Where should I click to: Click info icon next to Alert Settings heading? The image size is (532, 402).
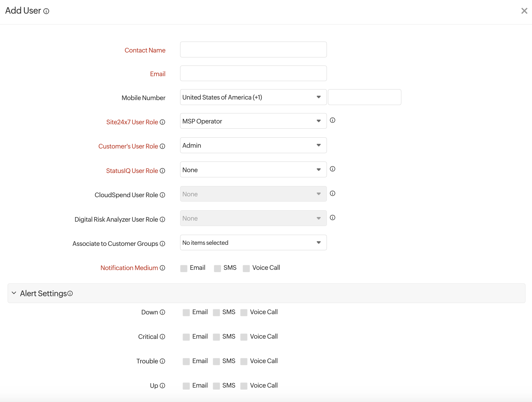70,293
